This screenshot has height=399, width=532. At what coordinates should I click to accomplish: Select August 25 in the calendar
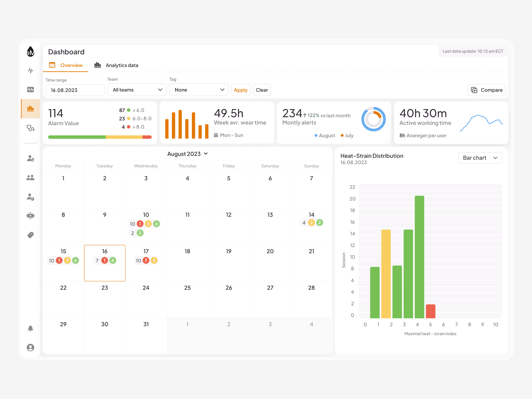click(187, 299)
